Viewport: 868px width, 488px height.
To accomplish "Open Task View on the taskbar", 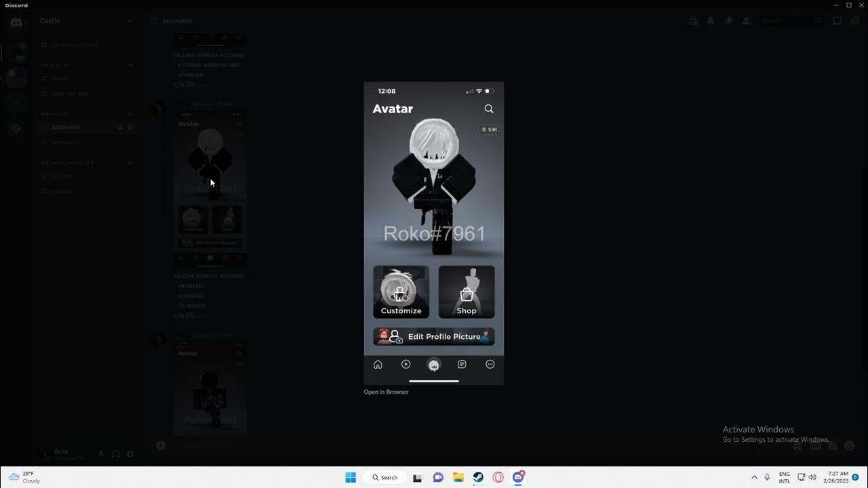I will pos(418,477).
